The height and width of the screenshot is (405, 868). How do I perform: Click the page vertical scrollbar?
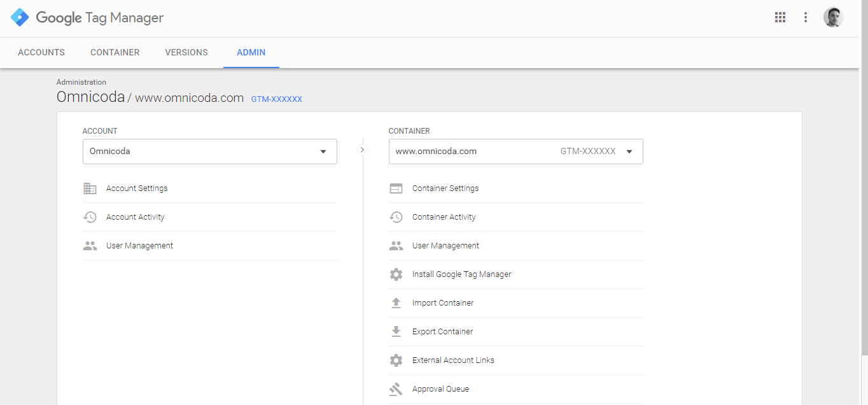(x=864, y=178)
